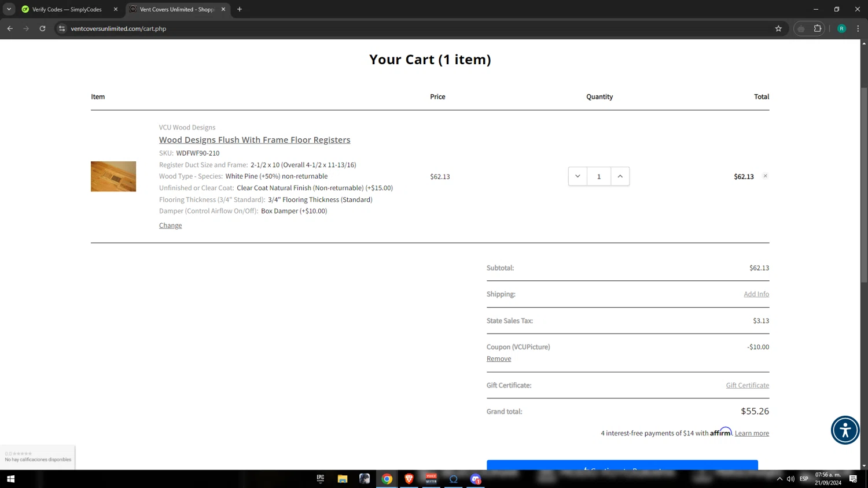Viewport: 868px width, 488px height.
Task: Open the accessibility widget icon
Action: pyautogui.click(x=845, y=430)
